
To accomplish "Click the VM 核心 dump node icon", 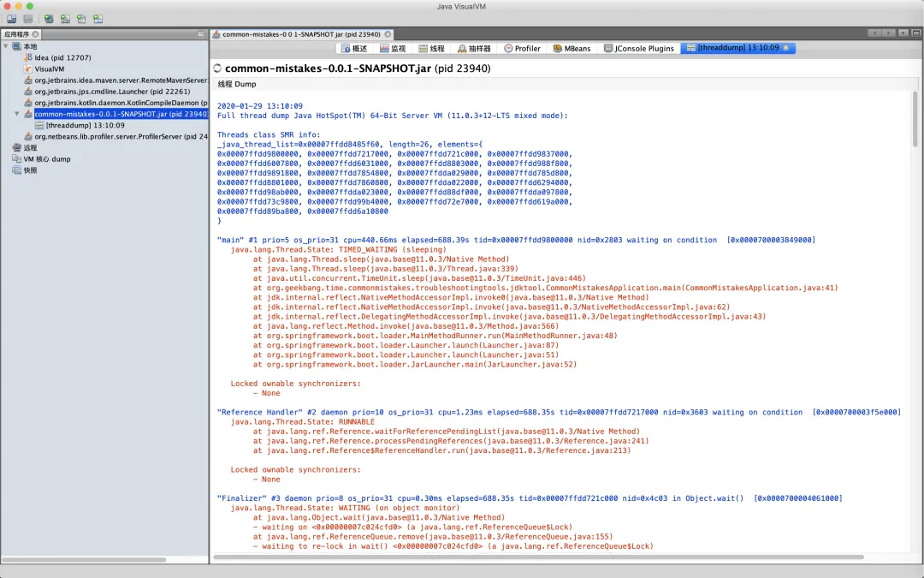I will pyautogui.click(x=17, y=159).
